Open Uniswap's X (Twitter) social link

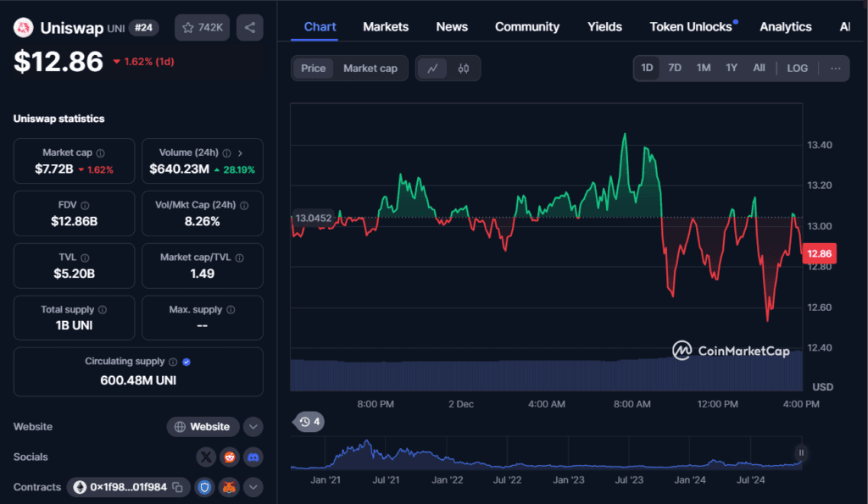206,457
